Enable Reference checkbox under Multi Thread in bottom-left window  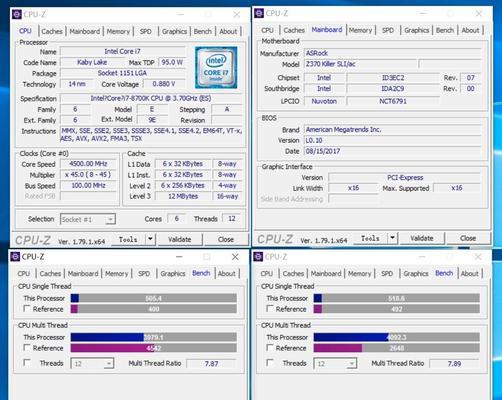(27, 348)
